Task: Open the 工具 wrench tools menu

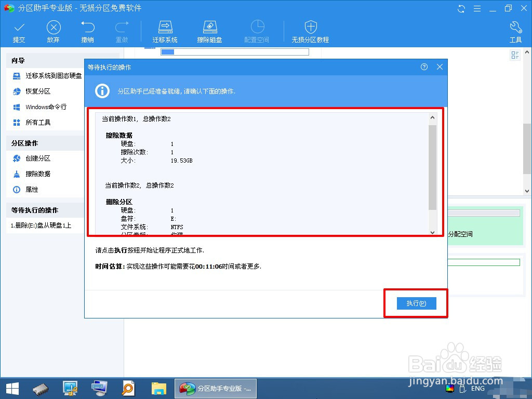Action: (x=516, y=32)
